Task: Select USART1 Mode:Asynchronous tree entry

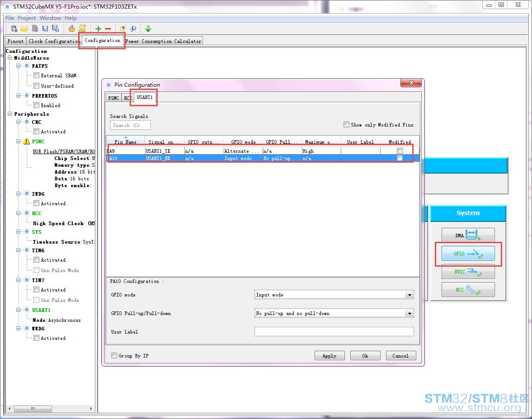Action: pyautogui.click(x=56, y=320)
